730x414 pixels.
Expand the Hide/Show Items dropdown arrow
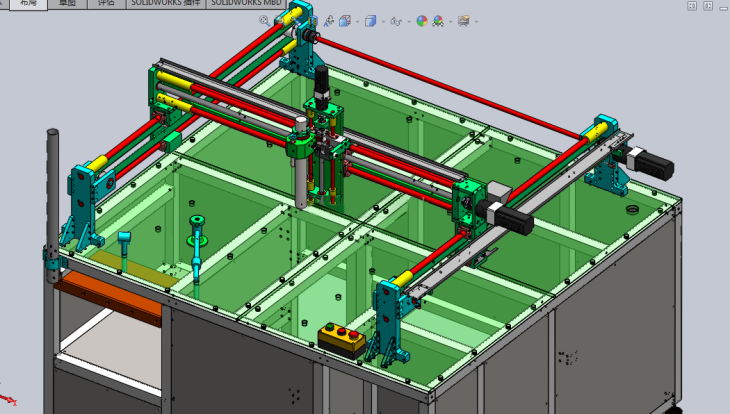point(408,21)
